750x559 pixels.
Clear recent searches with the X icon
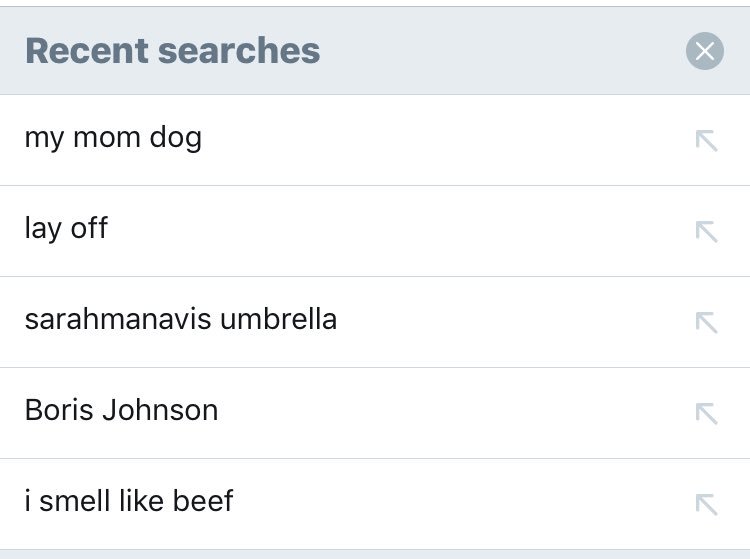coord(704,51)
